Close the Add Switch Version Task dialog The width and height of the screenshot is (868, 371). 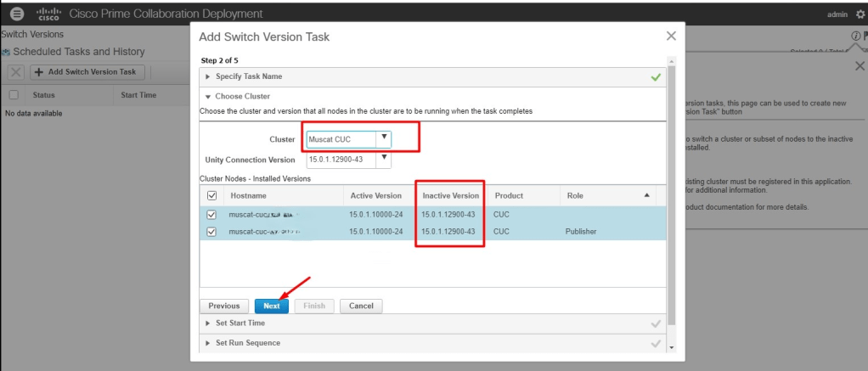(671, 36)
